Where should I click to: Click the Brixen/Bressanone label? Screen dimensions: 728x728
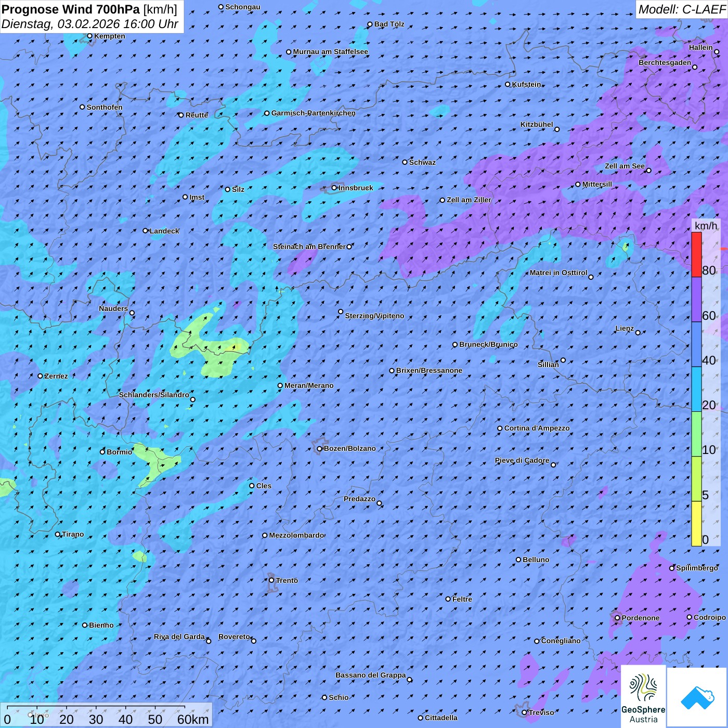pyautogui.click(x=429, y=370)
